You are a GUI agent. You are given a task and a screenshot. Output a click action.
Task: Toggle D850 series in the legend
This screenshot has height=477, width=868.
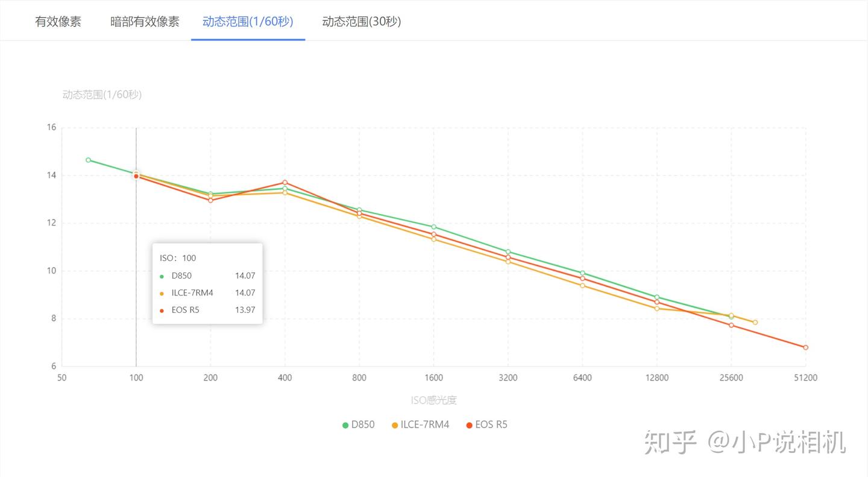point(358,425)
